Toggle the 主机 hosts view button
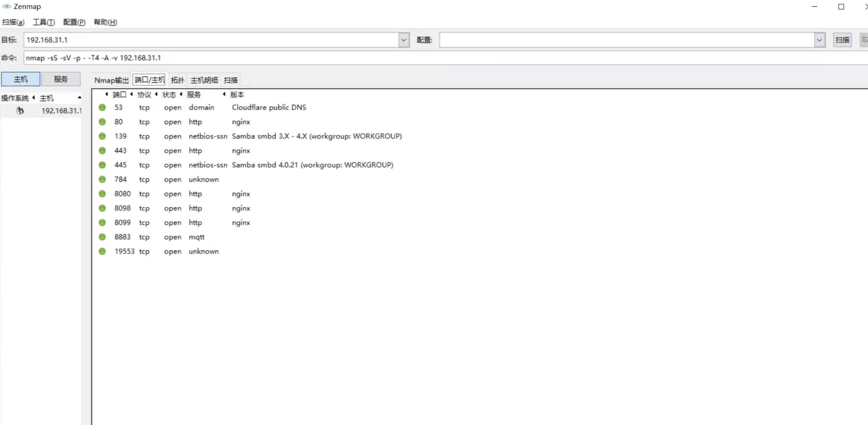The width and height of the screenshot is (868, 425). tap(21, 79)
